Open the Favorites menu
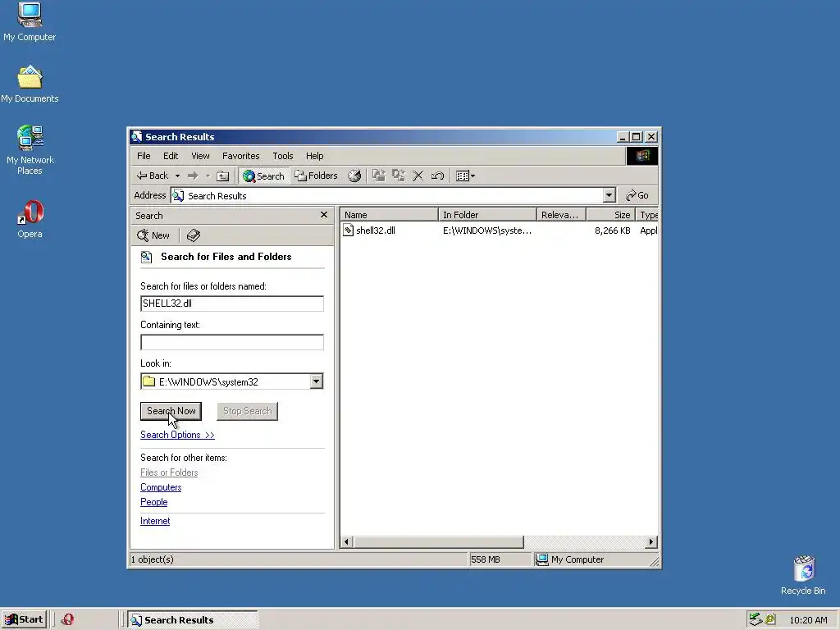This screenshot has height=630, width=840. (x=240, y=156)
